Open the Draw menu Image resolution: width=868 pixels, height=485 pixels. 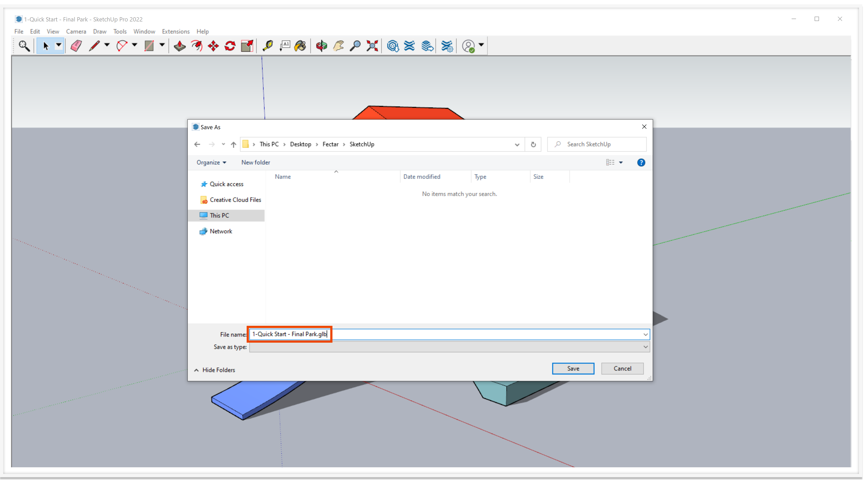click(x=100, y=32)
